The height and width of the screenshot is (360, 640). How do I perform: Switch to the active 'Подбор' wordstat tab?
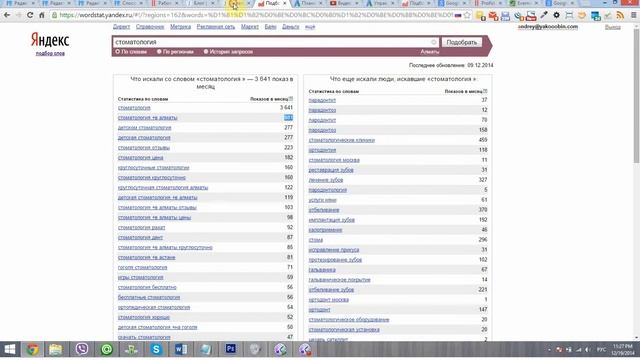272,4
